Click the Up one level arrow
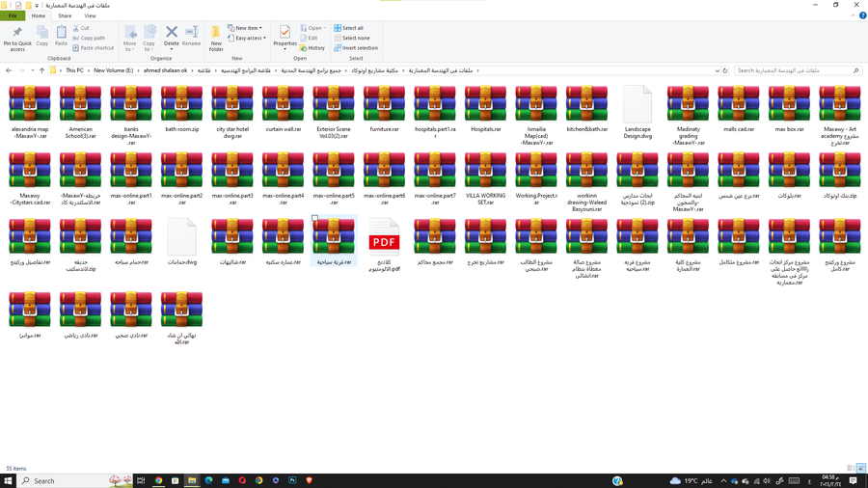This screenshot has height=488, width=868. pyautogui.click(x=41, y=70)
